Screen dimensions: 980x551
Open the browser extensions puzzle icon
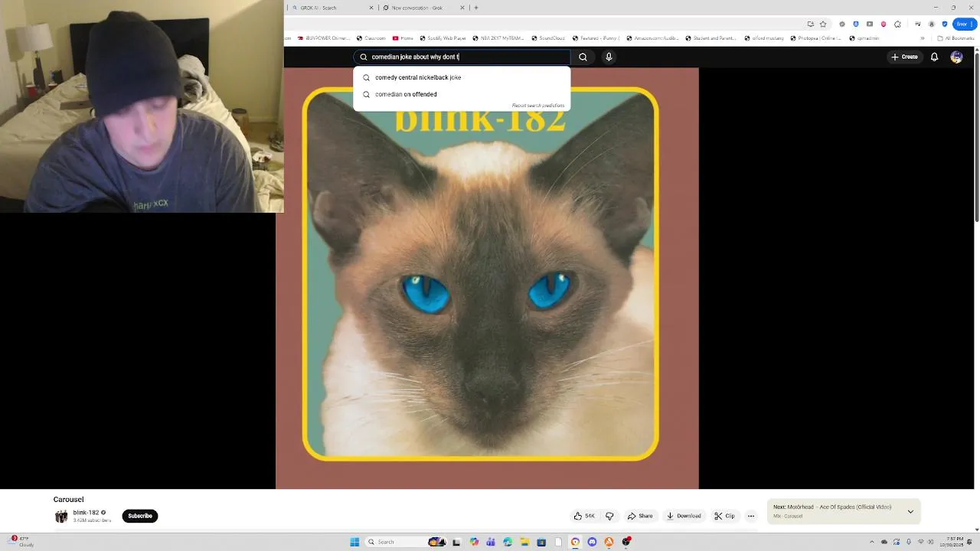[x=897, y=24]
